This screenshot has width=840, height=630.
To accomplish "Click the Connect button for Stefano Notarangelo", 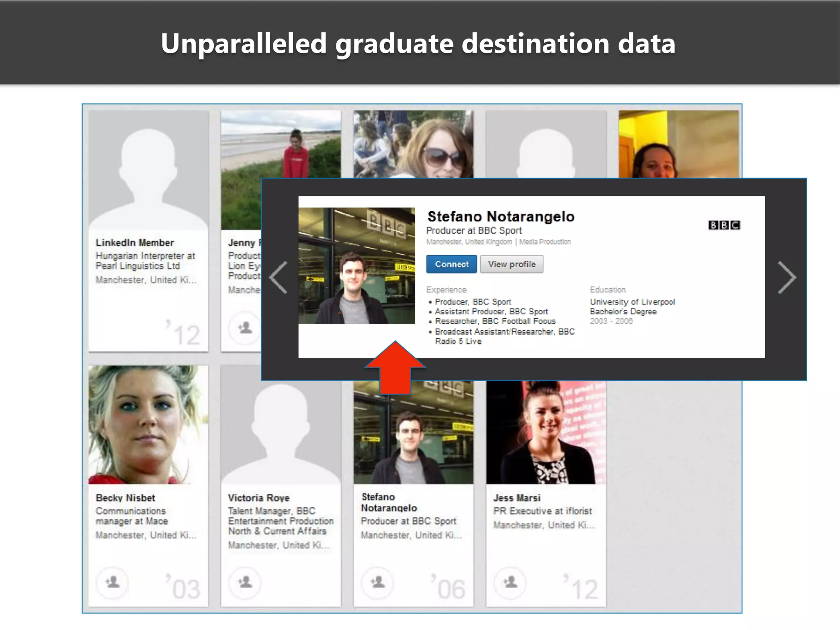I will point(452,264).
